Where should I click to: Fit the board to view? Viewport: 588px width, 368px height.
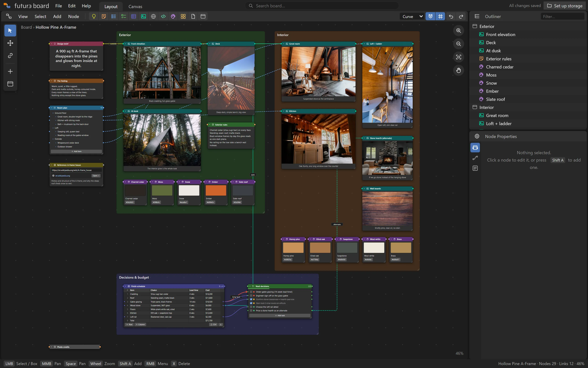(458, 57)
